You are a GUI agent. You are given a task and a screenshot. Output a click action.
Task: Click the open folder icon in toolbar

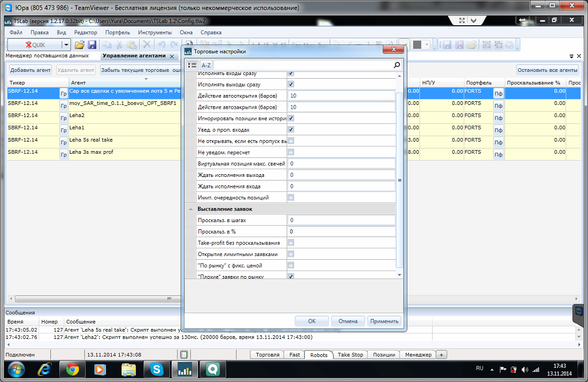[79, 45]
